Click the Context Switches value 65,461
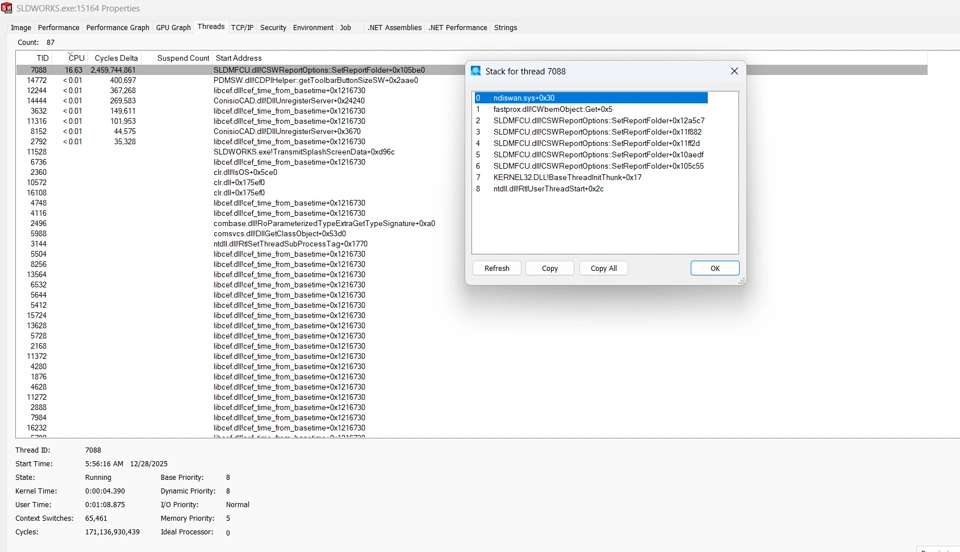 [96, 518]
